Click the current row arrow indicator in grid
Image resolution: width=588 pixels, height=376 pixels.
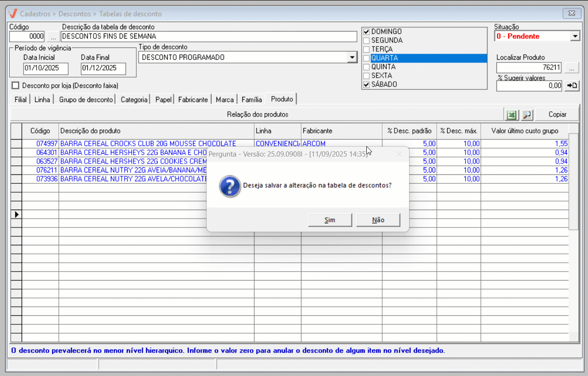[17, 214]
